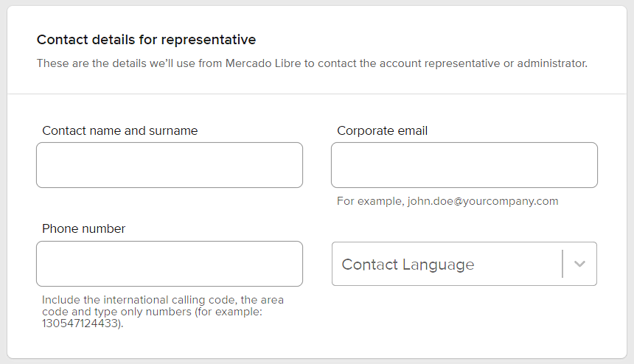Focus the Contact name and surname field
This screenshot has width=634, height=364.
click(x=170, y=165)
